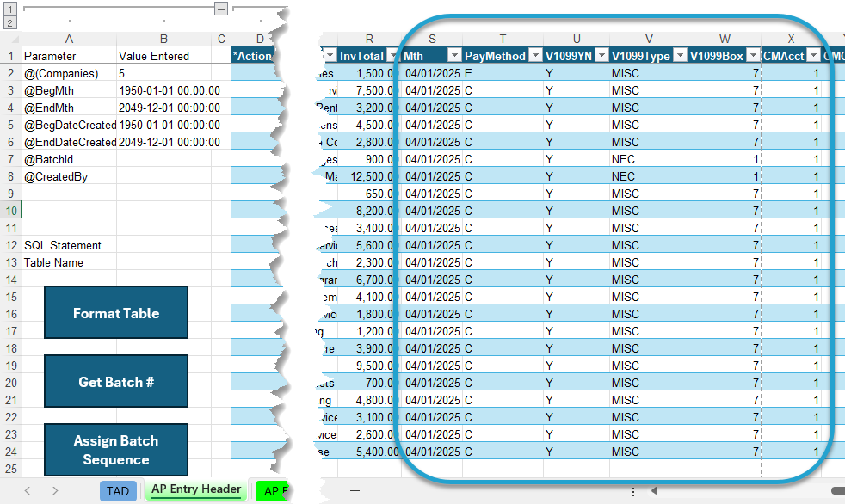
Task: Click the Parameter header cell
Action: [69, 56]
